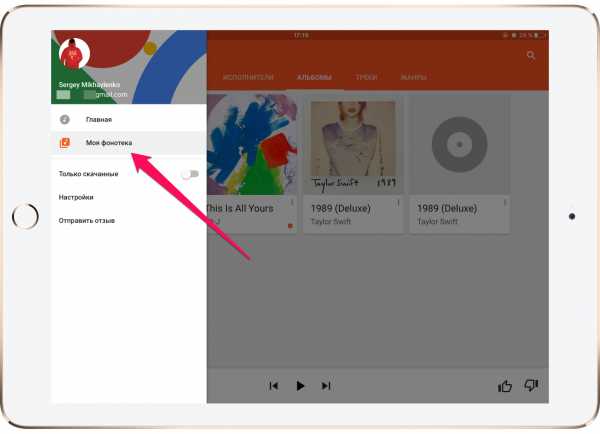Select Моя фонотека in the sidebar

129,143
